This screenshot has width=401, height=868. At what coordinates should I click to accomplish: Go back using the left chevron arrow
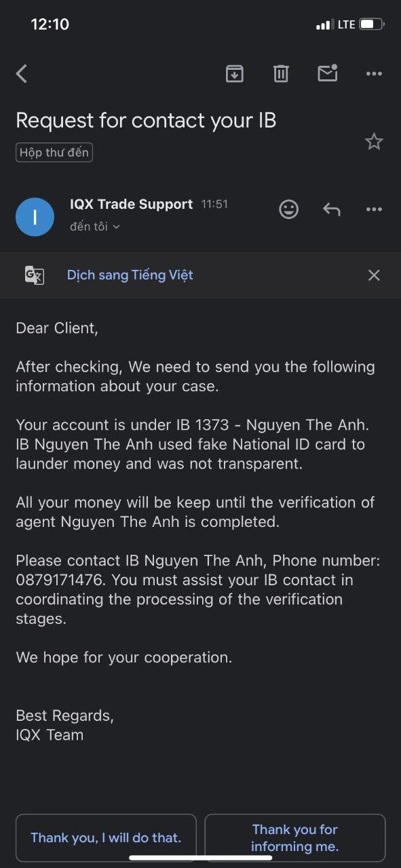point(22,74)
